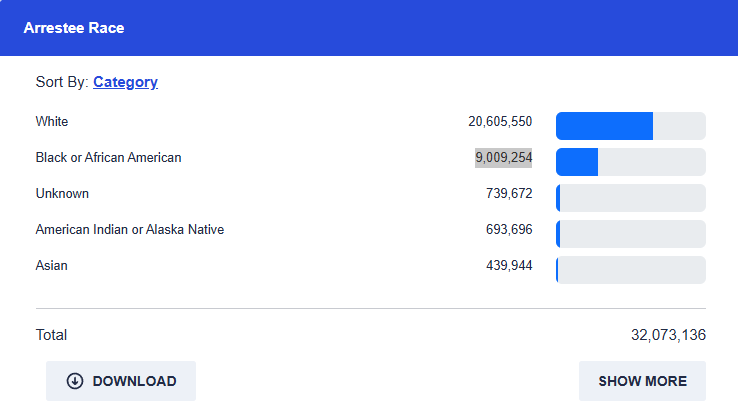Click the White category bar
The image size is (738, 414).
pyautogui.click(x=630, y=126)
